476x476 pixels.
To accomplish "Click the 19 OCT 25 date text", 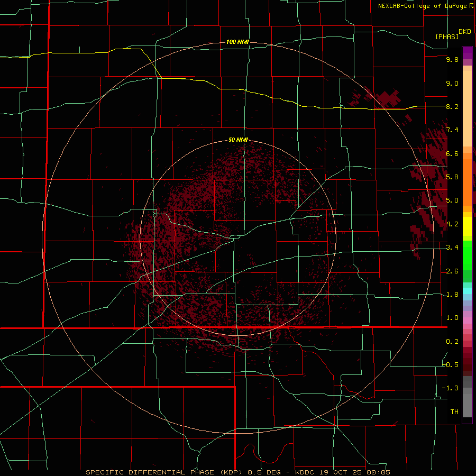I will click(x=340, y=472).
